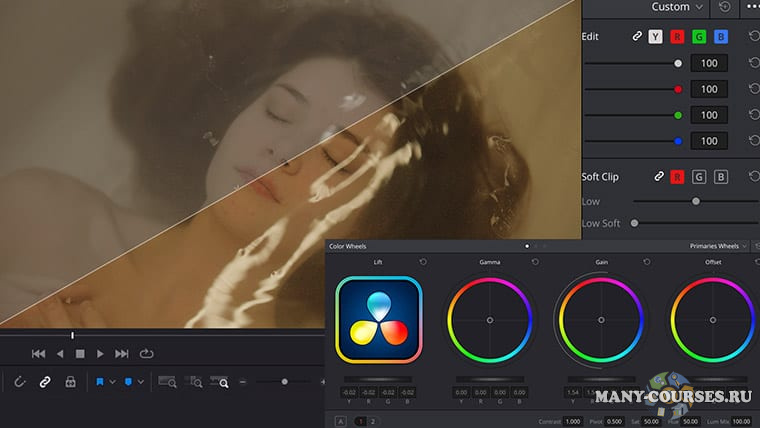
Task: Click the A button below Lift wheel
Action: (x=341, y=421)
